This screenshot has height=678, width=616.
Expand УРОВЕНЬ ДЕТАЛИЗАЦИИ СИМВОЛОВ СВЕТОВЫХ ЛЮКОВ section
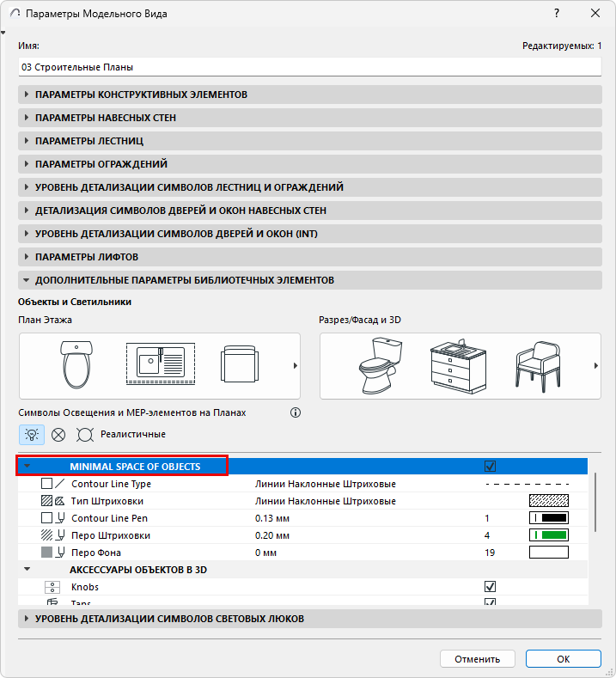tap(310, 619)
